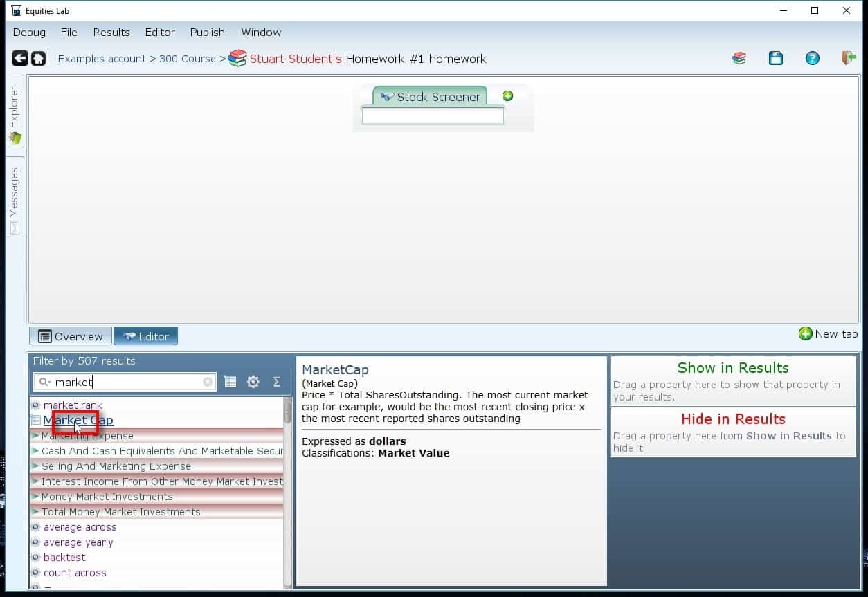868x597 pixels.
Task: Open filter settings gear icon
Action: (253, 382)
